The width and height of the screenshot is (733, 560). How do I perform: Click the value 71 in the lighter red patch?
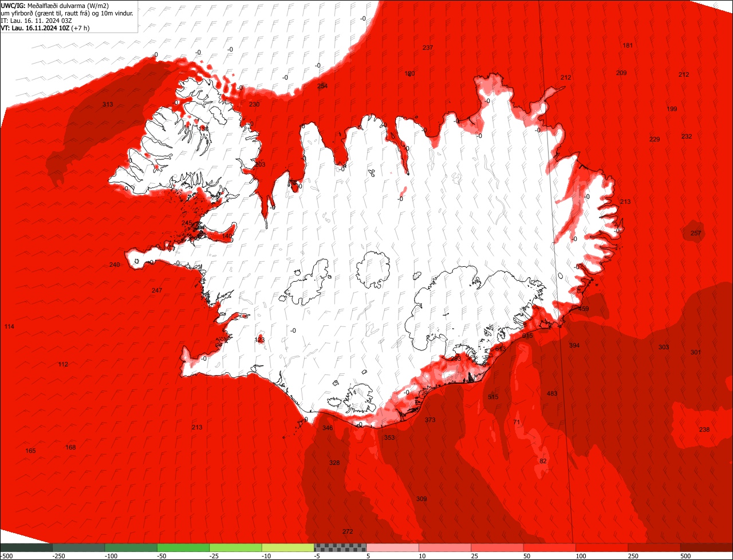(x=517, y=422)
